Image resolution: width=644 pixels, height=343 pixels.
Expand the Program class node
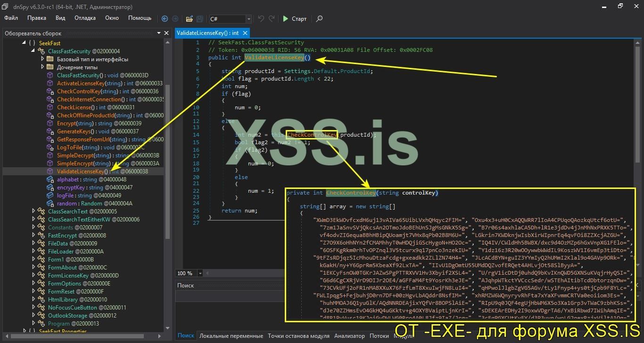pyautogui.click(x=33, y=324)
